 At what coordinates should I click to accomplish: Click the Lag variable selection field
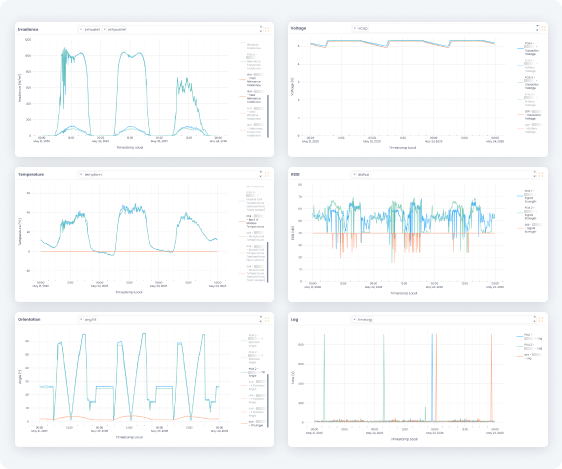click(x=444, y=319)
